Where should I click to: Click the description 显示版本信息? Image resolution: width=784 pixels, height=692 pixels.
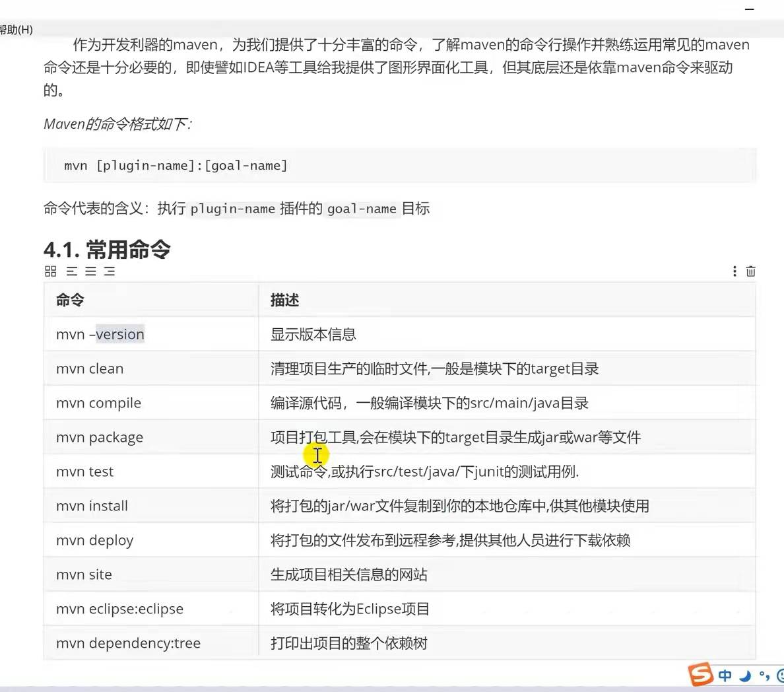(x=313, y=334)
